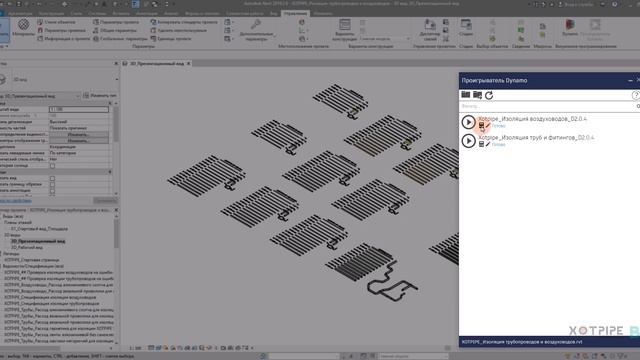This screenshot has height=360, width=640.
Task: Click Изменить for visibility/graphics overrides
Action: tap(79, 134)
